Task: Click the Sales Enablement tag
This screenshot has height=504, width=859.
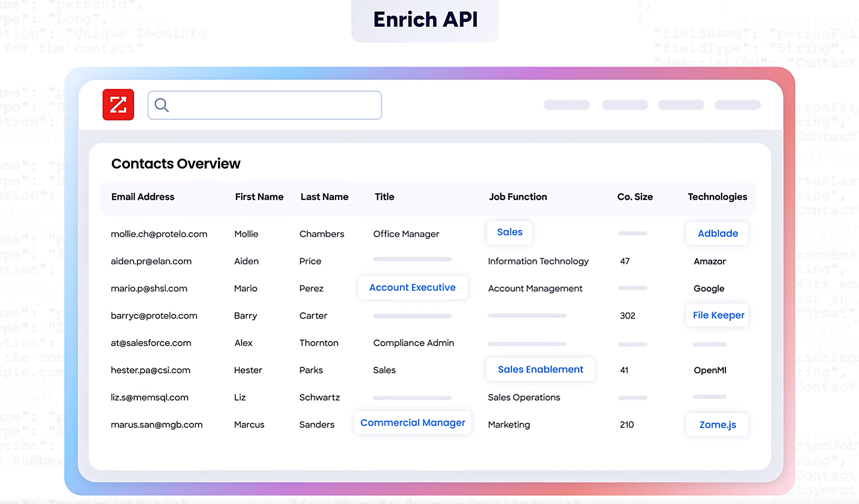Action: coord(540,369)
